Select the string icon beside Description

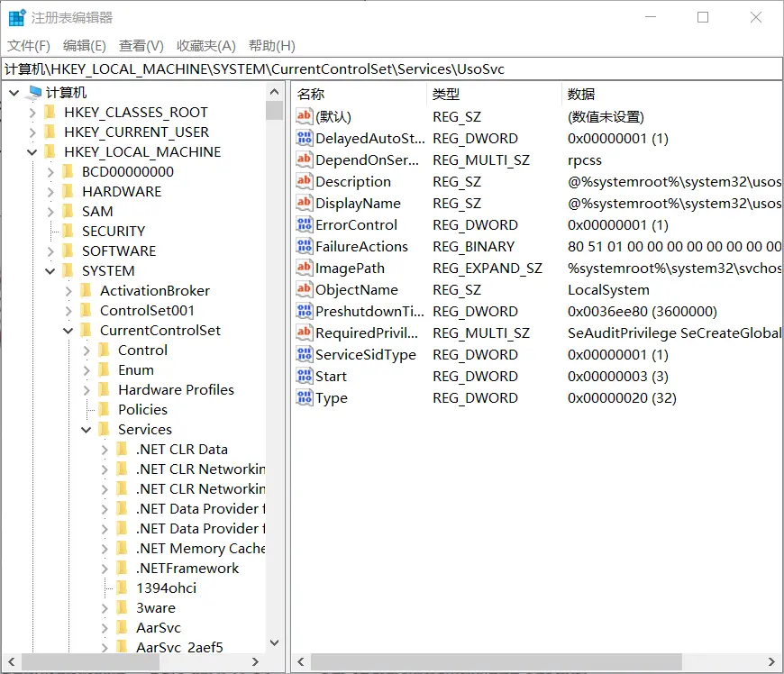pyautogui.click(x=304, y=181)
